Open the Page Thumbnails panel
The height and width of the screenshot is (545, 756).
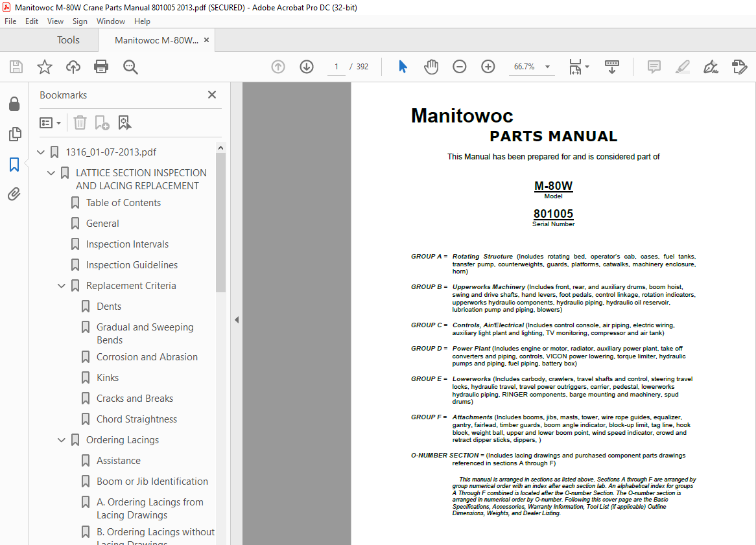click(14, 134)
